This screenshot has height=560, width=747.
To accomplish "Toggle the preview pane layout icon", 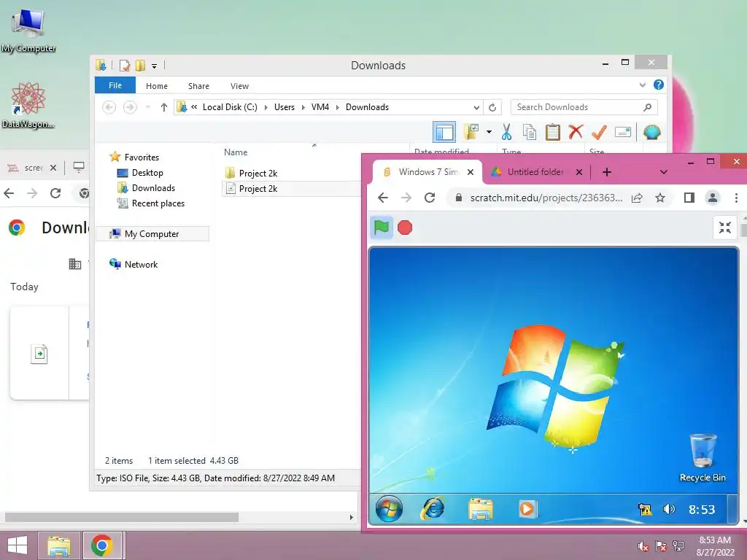I will pos(444,132).
